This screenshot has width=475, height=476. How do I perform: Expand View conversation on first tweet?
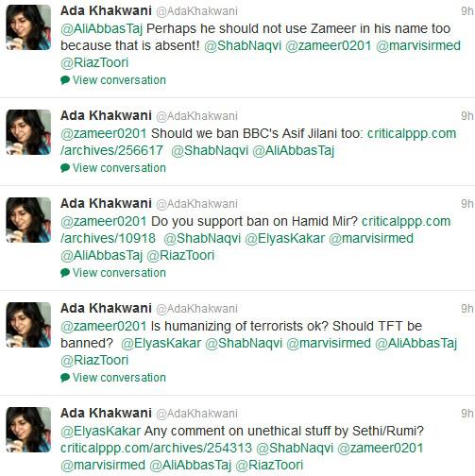click(x=119, y=80)
